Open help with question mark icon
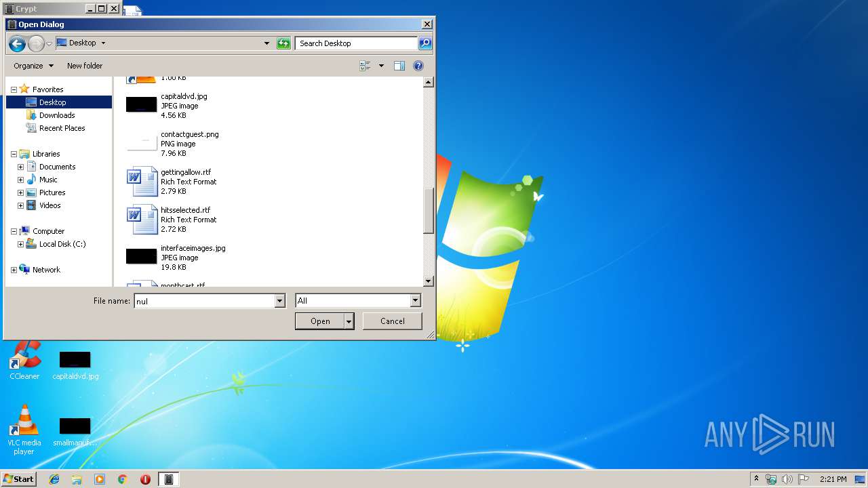This screenshot has width=868, height=488. tap(418, 66)
